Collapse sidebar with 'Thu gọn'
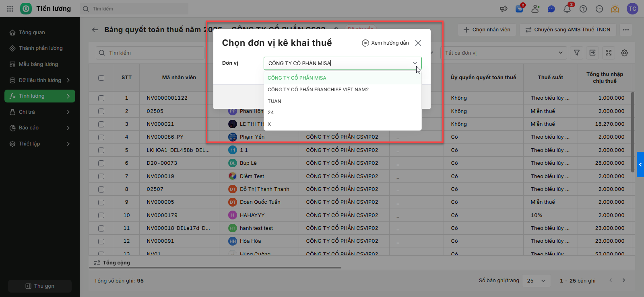 pos(40,286)
